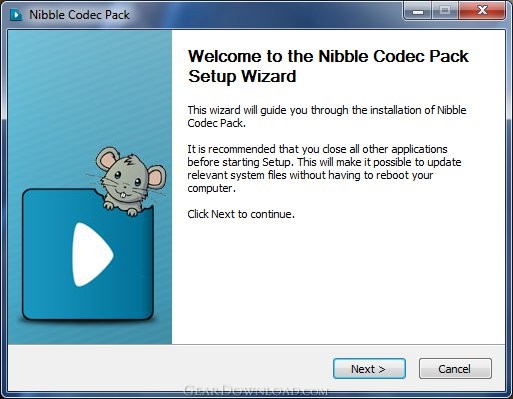Click the white play triangle in logo

pos(93,255)
